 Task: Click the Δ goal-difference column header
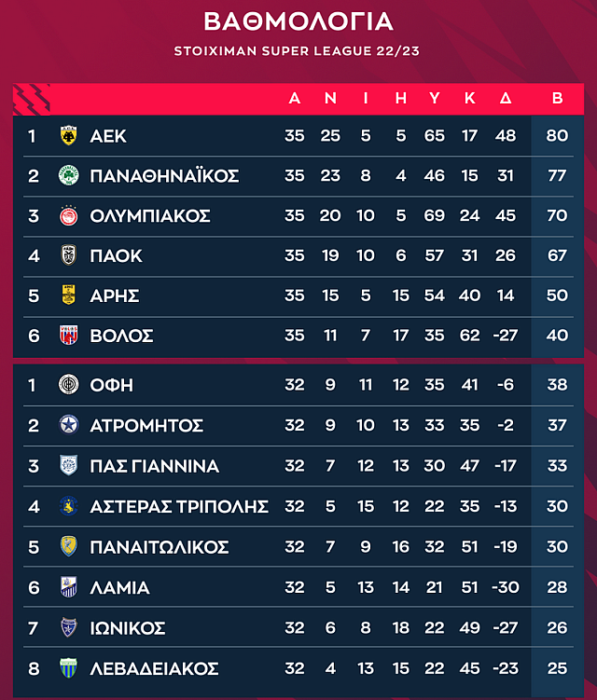tap(506, 99)
